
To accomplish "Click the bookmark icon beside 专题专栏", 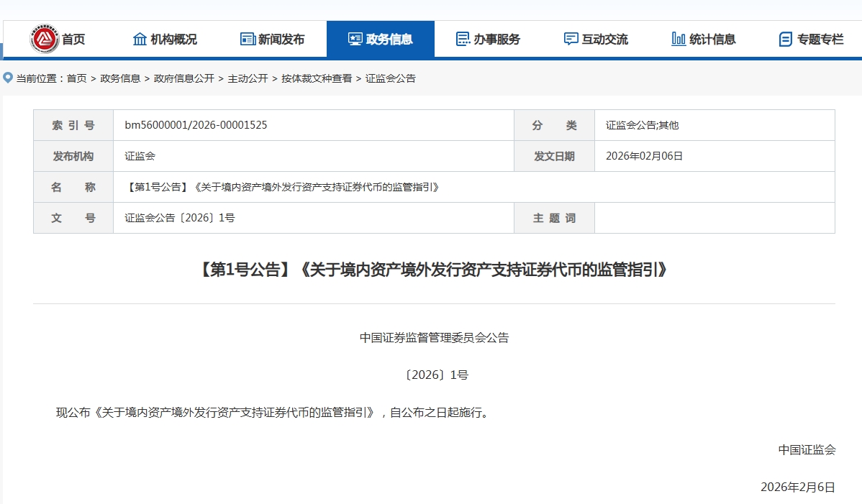I will pos(785,39).
